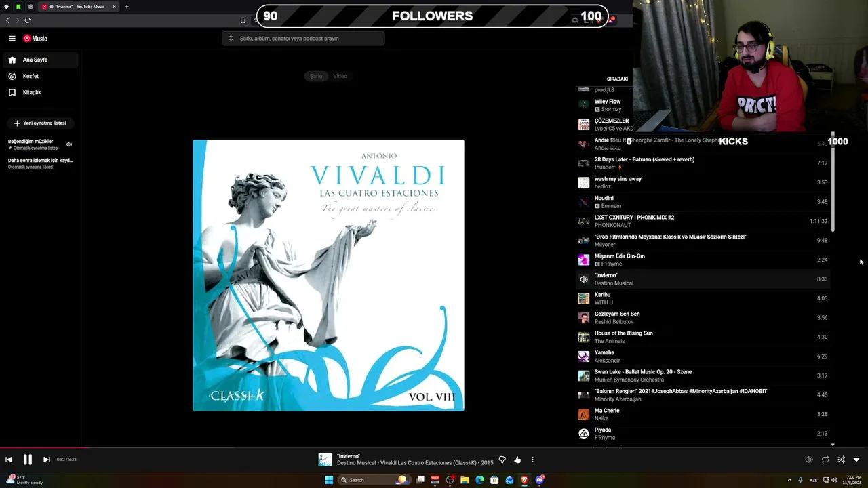Play Karibu by WITH U
This screenshot has width=868, height=488.
pos(703,298)
